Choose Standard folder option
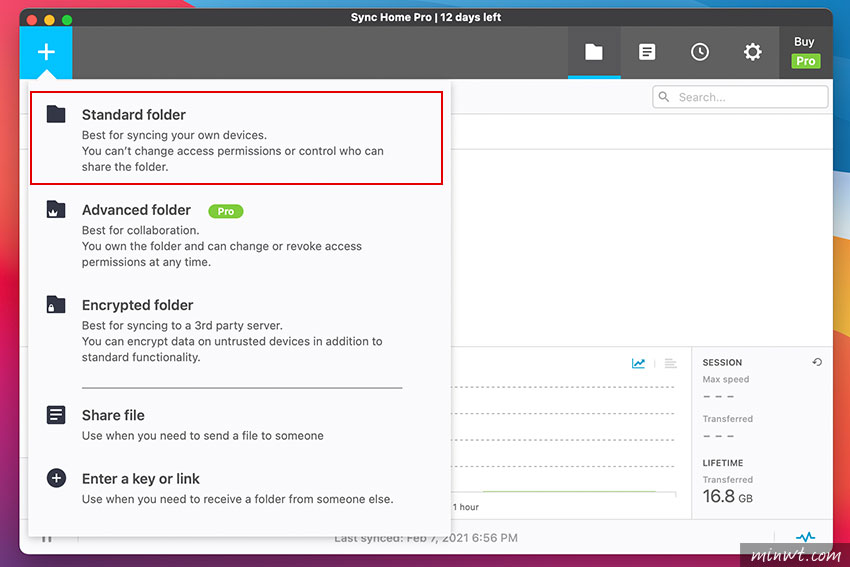Image resolution: width=850 pixels, height=567 pixels. [236, 138]
